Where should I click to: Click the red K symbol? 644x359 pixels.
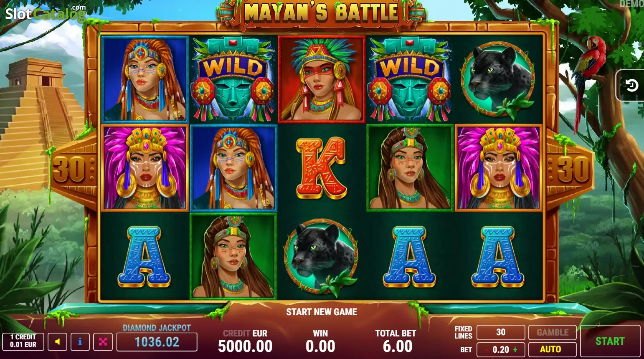(x=321, y=168)
